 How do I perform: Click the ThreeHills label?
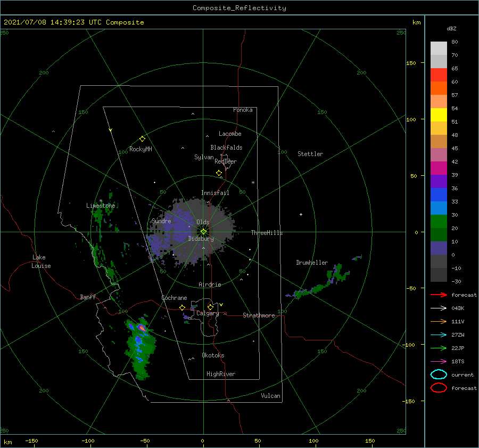pyautogui.click(x=267, y=233)
